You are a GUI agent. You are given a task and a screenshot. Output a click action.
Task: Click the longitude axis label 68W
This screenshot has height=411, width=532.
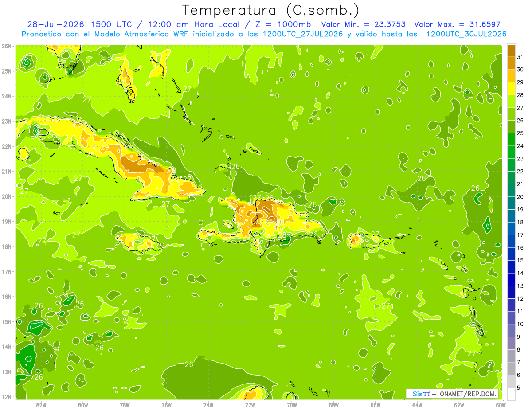(x=333, y=405)
